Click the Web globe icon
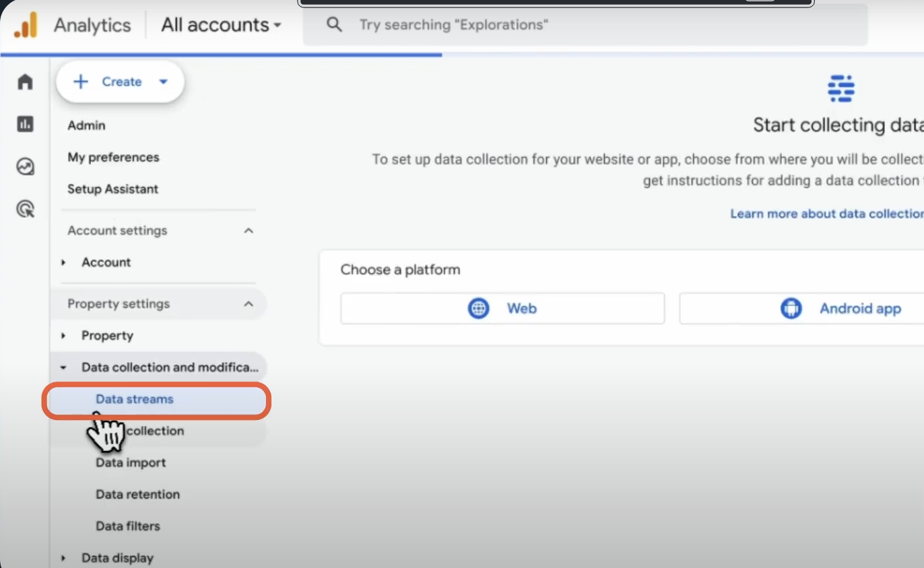This screenshot has width=924, height=568. [478, 308]
